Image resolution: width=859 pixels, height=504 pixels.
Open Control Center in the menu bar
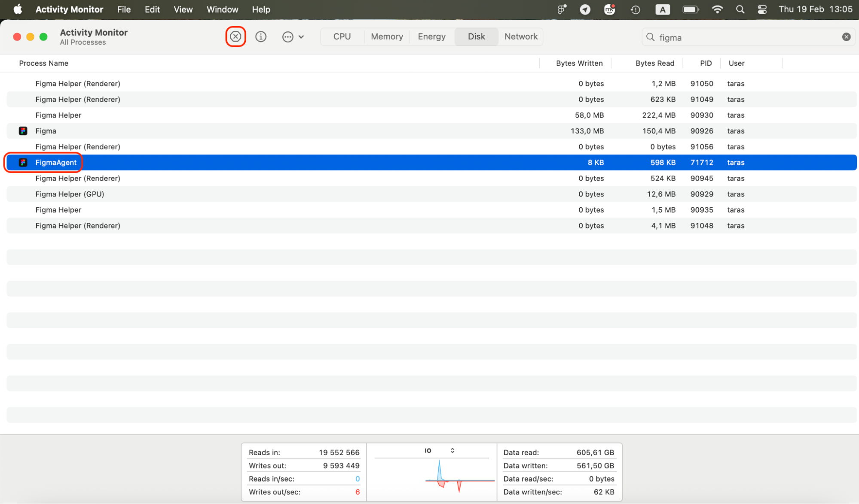762,9
